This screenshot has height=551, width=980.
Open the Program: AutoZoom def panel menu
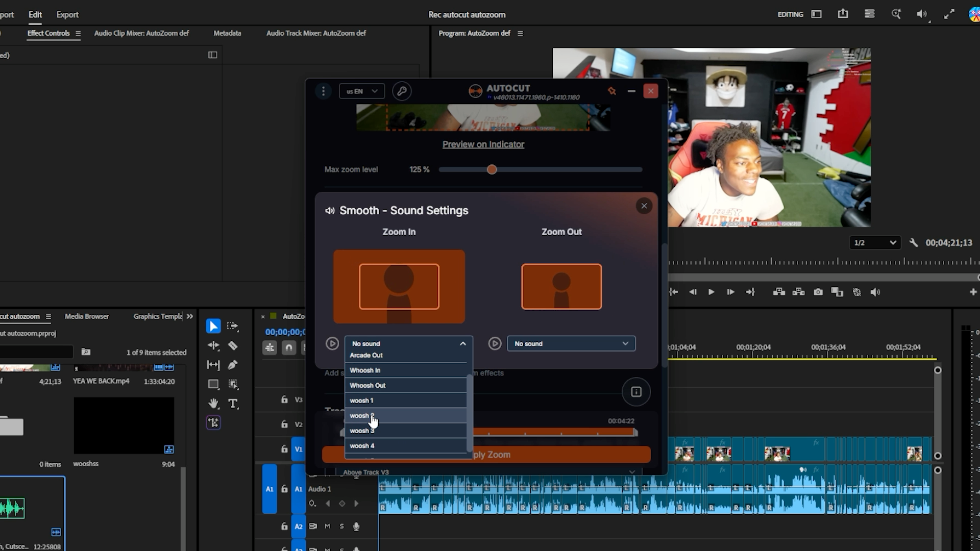520,33
